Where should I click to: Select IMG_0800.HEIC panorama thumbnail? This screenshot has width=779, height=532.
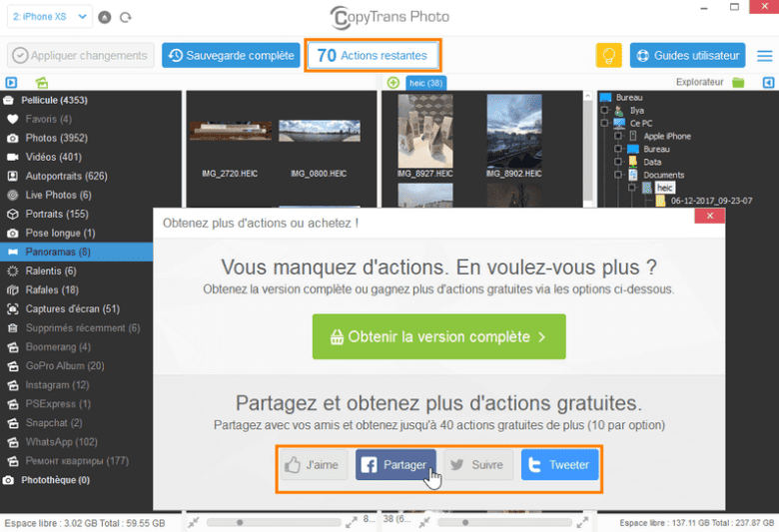[319, 131]
